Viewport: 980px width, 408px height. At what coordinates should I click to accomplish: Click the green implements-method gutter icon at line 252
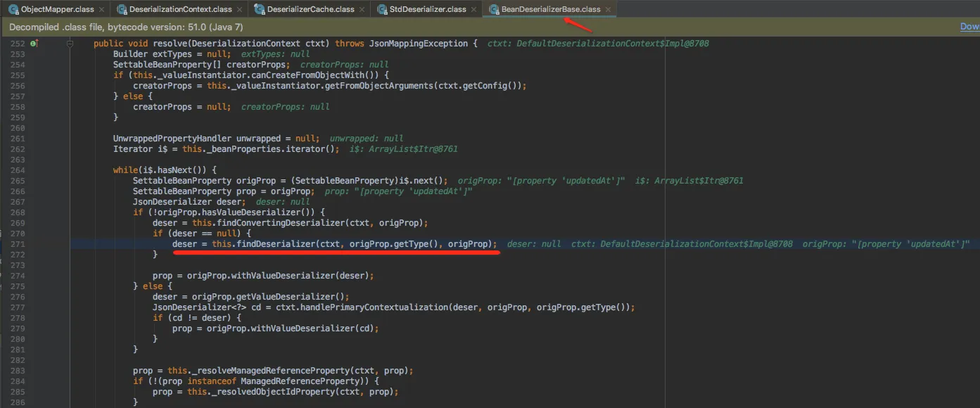coord(34,44)
